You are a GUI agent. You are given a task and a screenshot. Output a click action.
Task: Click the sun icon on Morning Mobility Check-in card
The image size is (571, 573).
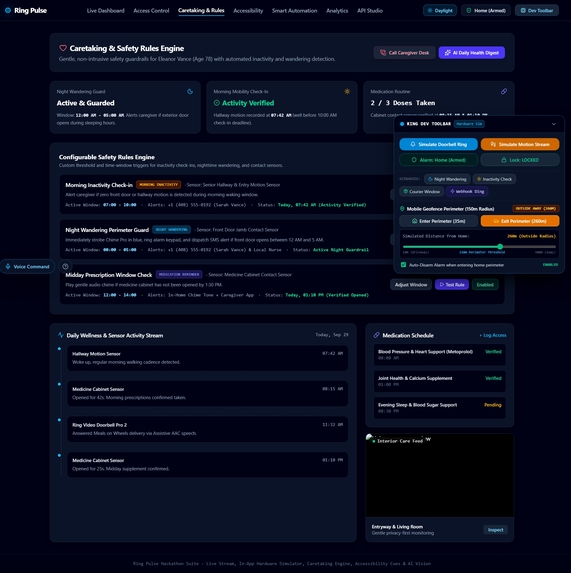click(347, 91)
